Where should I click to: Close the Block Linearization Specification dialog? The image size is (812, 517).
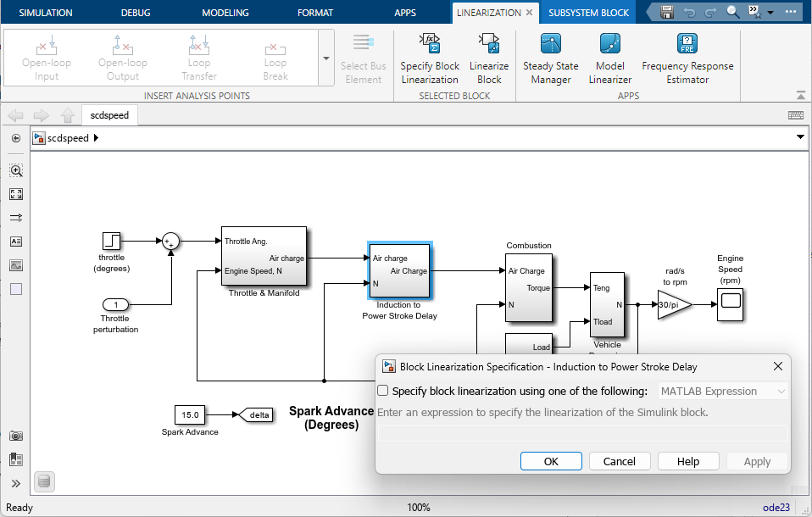click(778, 366)
